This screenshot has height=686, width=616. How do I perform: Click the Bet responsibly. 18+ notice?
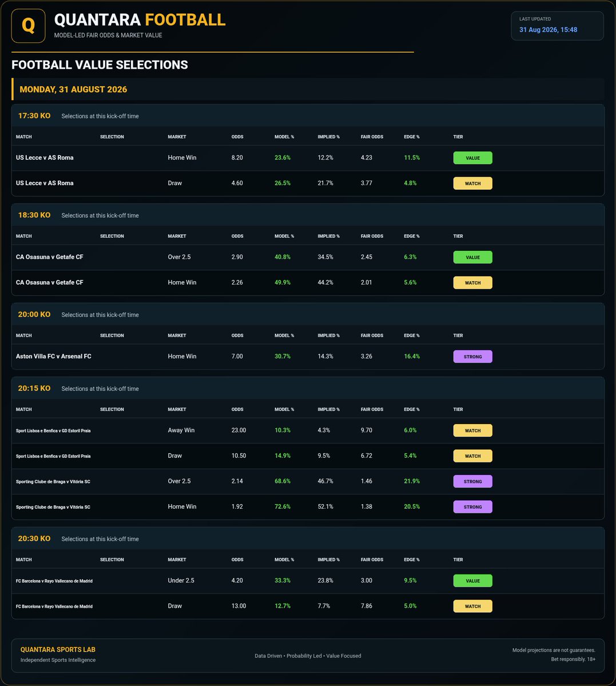[x=573, y=660]
